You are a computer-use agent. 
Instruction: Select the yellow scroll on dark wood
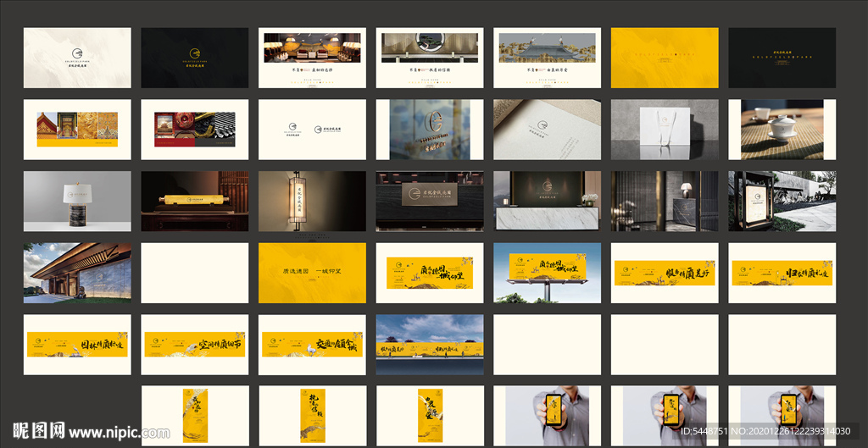194,202
